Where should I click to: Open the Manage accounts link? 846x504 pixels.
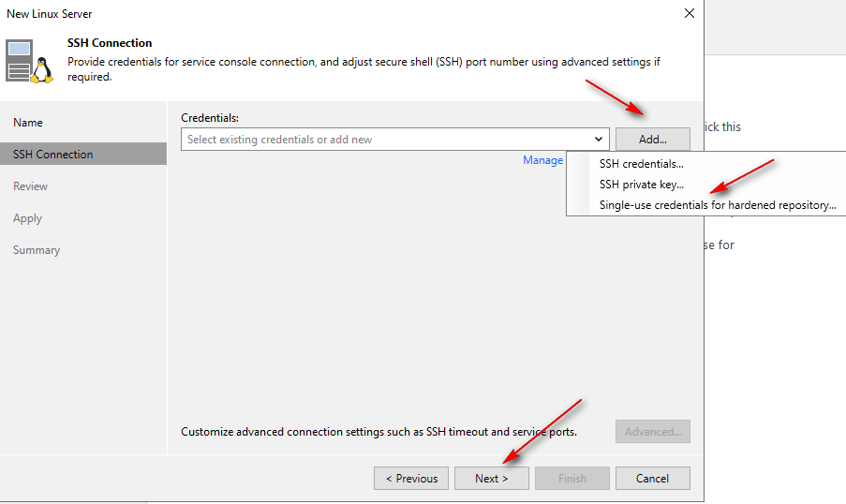543,160
